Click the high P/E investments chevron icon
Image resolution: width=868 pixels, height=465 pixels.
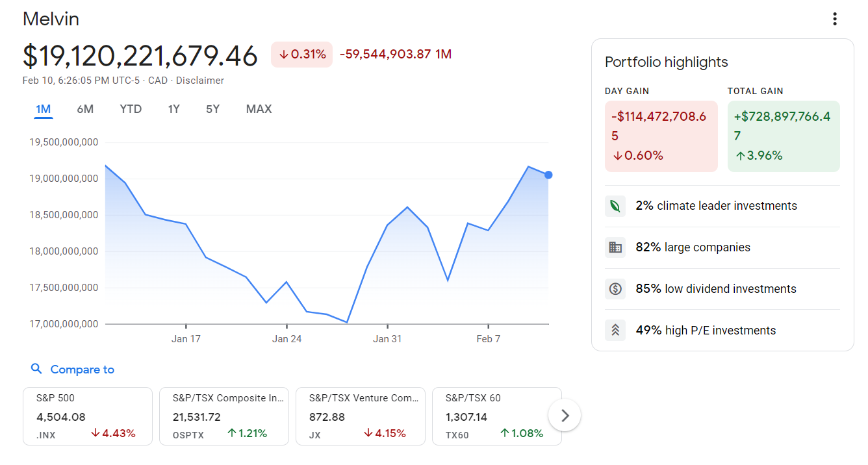615,330
